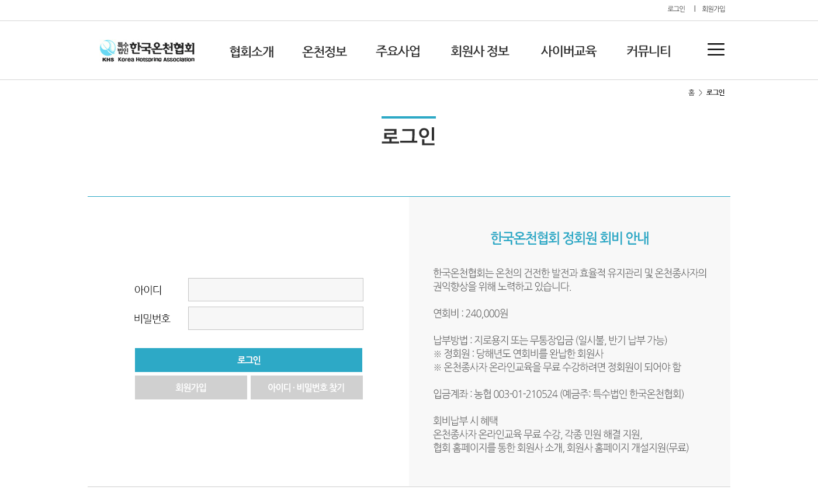This screenshot has width=818, height=504.
Task: Go to 홈 via the breadcrumb
Action: click(691, 93)
